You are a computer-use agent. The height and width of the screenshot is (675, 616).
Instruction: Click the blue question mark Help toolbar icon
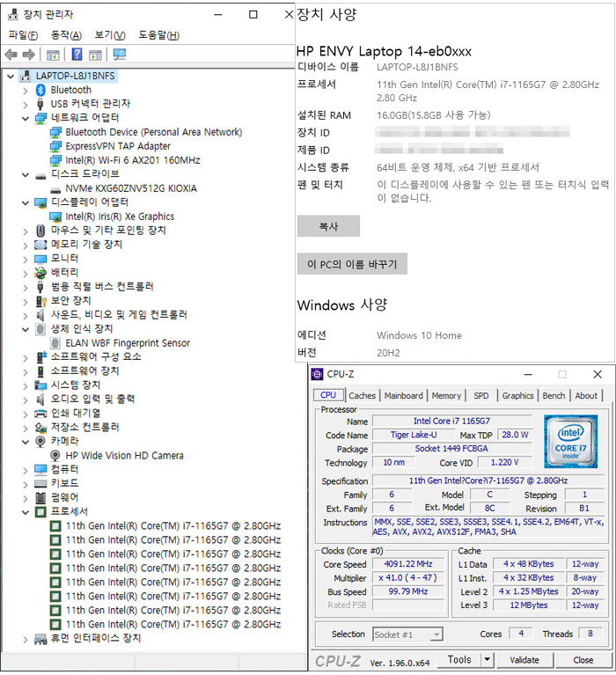(77, 55)
